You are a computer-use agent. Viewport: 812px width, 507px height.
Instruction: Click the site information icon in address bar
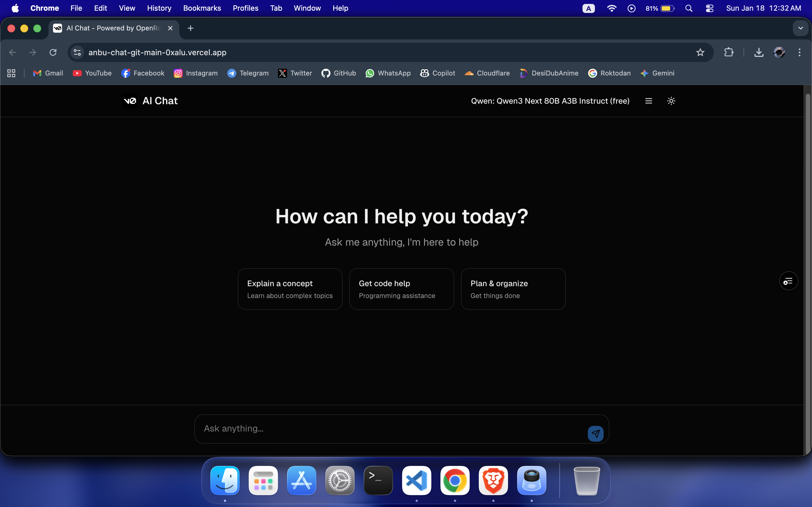(x=76, y=52)
